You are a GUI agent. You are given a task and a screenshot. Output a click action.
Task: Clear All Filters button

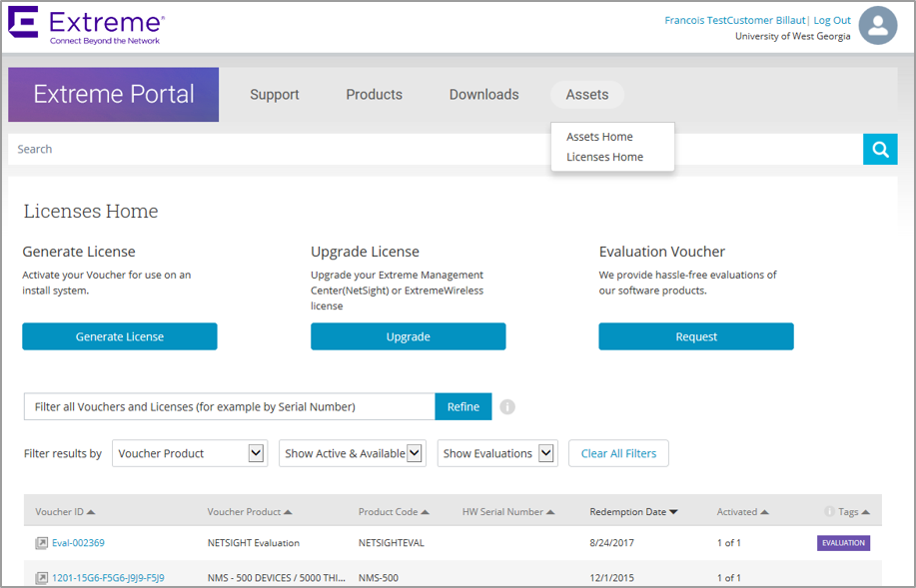tap(618, 453)
